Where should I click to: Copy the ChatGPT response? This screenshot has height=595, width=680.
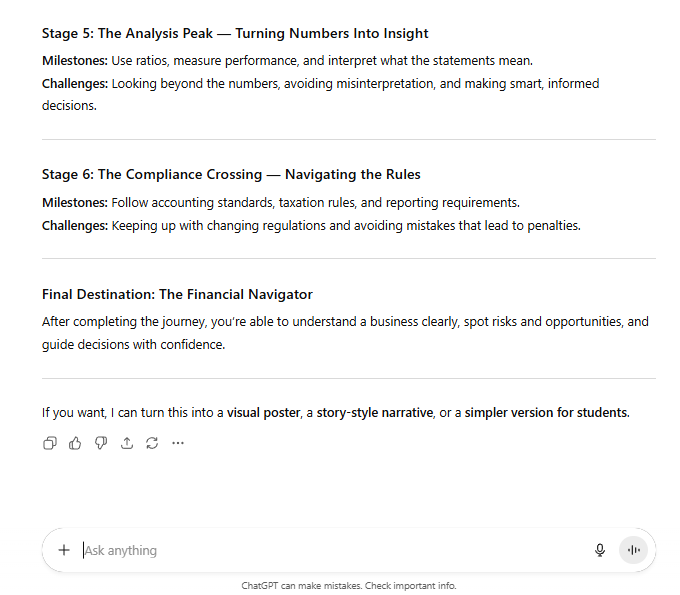[x=50, y=443]
